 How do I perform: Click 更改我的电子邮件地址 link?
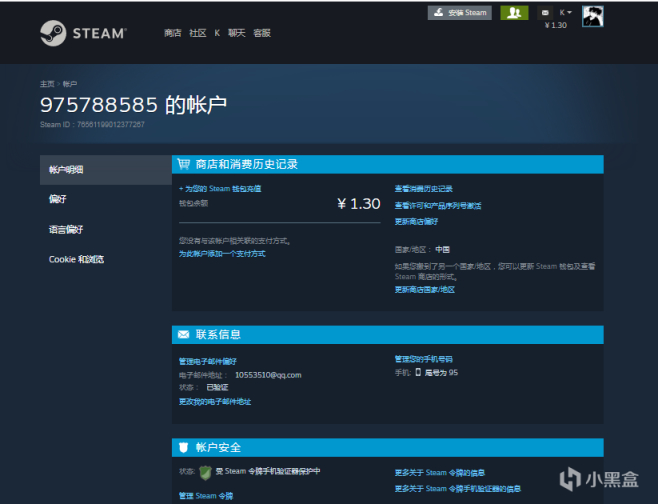pos(215,402)
